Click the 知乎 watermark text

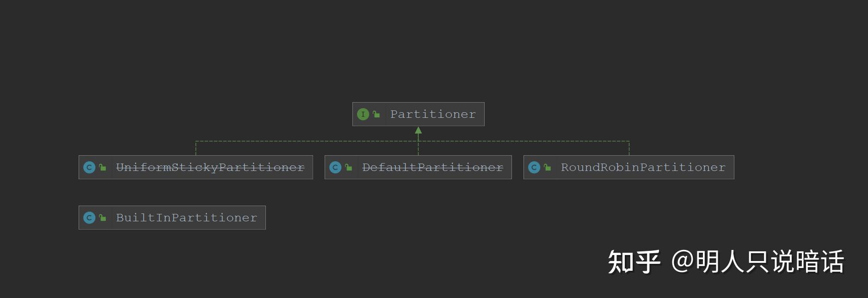point(634,262)
